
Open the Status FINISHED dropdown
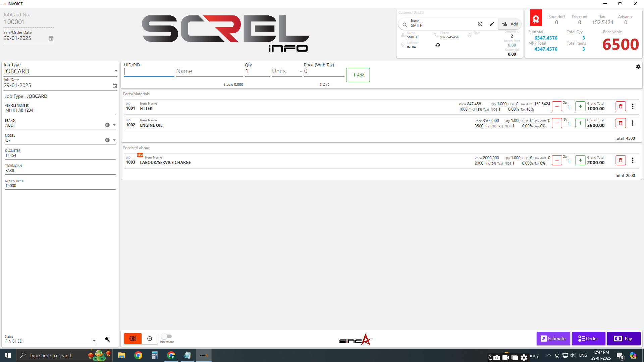coord(94,341)
